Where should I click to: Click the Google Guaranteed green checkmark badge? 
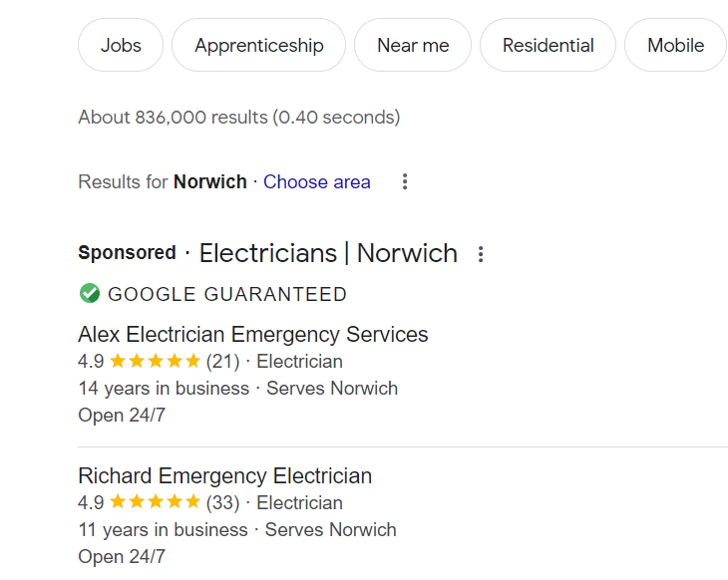coord(90,293)
